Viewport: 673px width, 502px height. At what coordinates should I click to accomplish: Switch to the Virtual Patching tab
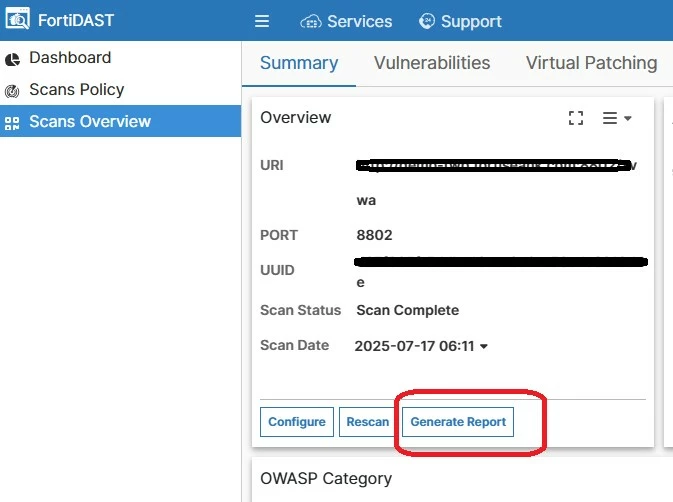click(x=591, y=63)
